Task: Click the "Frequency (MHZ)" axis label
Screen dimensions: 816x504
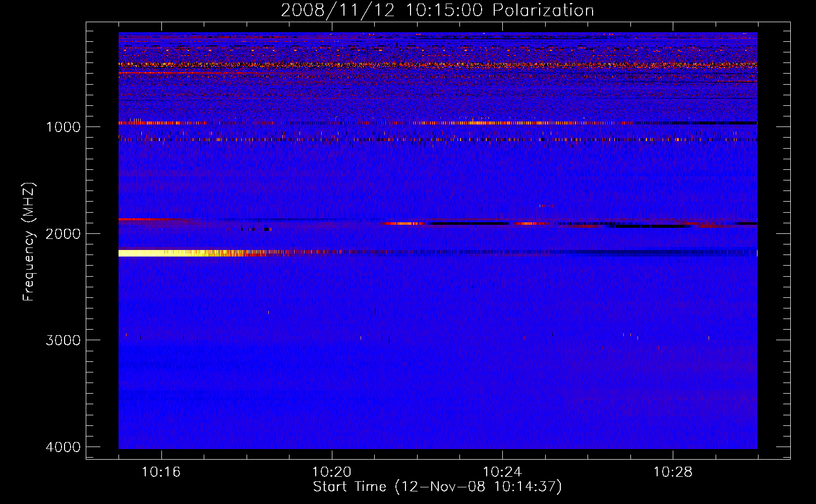Action: point(29,242)
